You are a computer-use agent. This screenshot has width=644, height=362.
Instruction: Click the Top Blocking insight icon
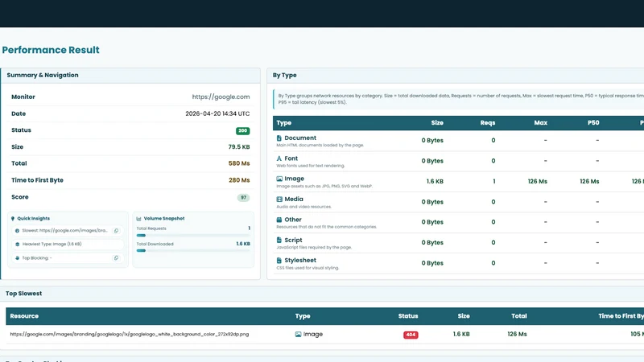17,258
